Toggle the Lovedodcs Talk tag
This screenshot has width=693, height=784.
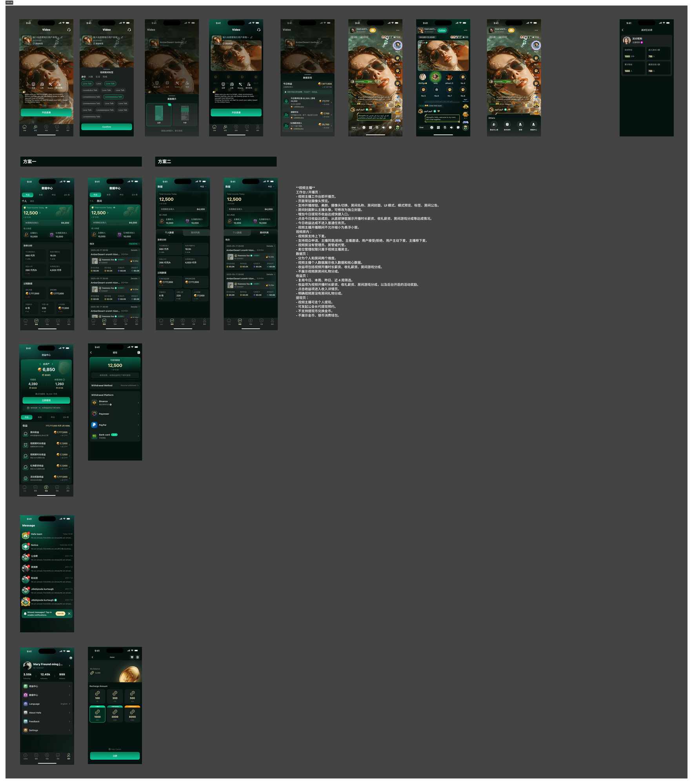(90, 90)
